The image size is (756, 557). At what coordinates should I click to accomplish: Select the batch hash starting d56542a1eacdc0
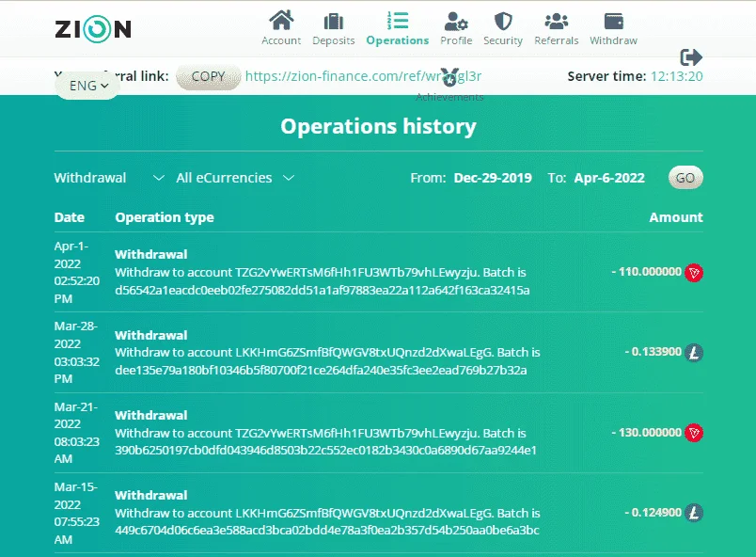point(323,291)
